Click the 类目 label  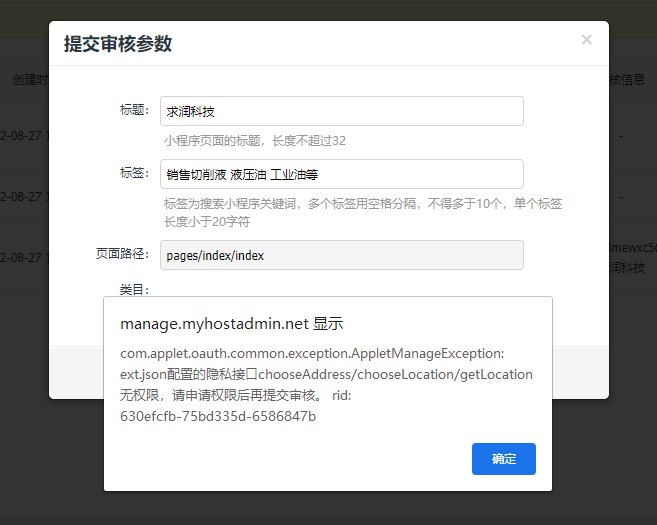click(x=133, y=290)
